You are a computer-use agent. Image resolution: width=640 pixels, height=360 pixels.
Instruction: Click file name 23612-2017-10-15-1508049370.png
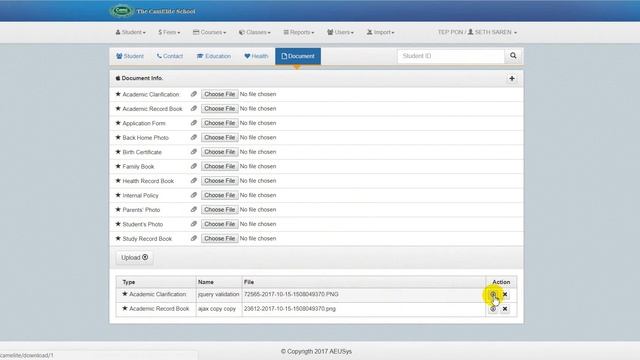(x=290, y=309)
